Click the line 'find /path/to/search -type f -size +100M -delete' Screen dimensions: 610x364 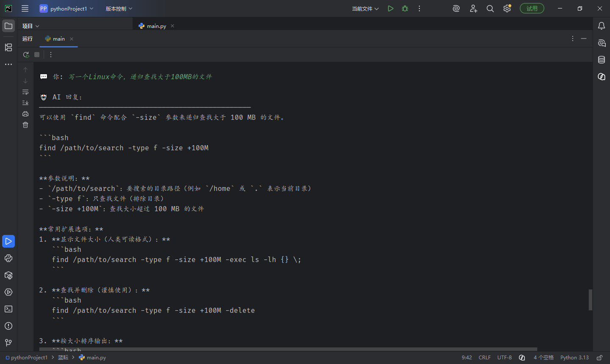coord(153,310)
